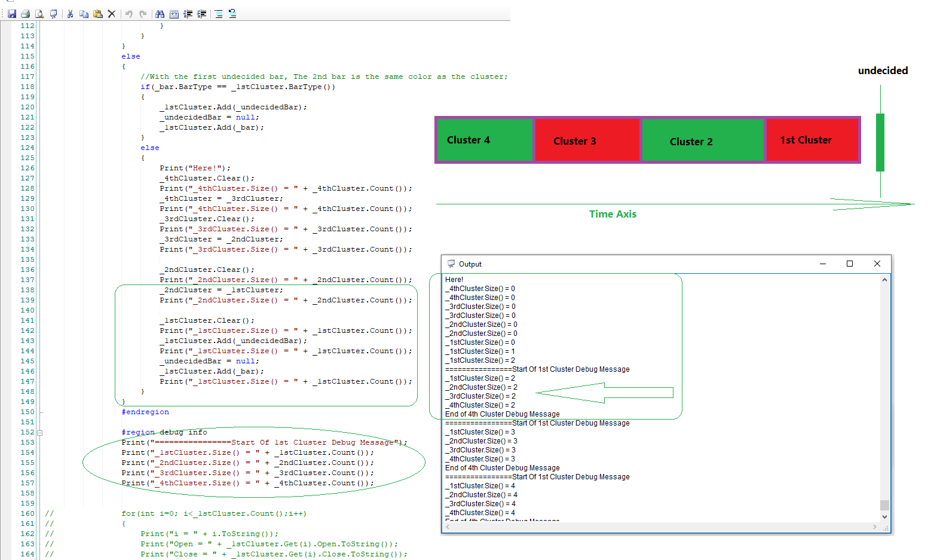Click '_4thCluster.Size() = 4' in Output

480,513
